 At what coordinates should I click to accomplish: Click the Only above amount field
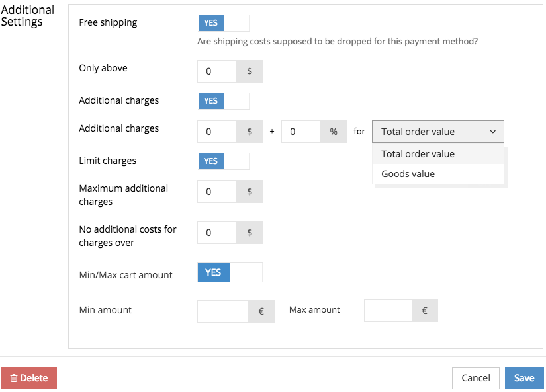pos(217,71)
